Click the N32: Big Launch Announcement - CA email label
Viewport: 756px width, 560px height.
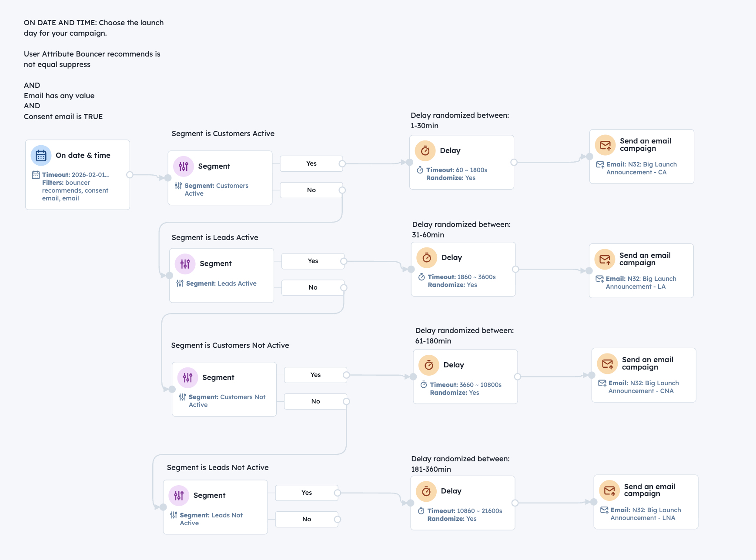(x=641, y=168)
